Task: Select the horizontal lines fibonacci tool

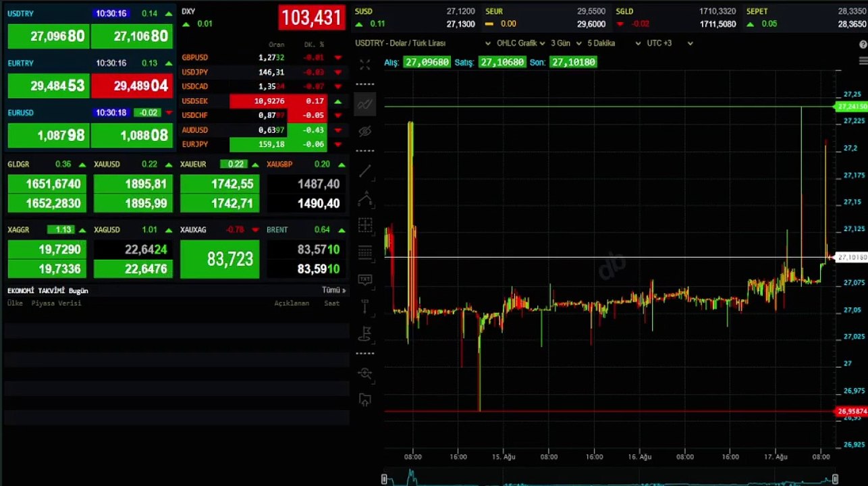Action: [x=365, y=253]
